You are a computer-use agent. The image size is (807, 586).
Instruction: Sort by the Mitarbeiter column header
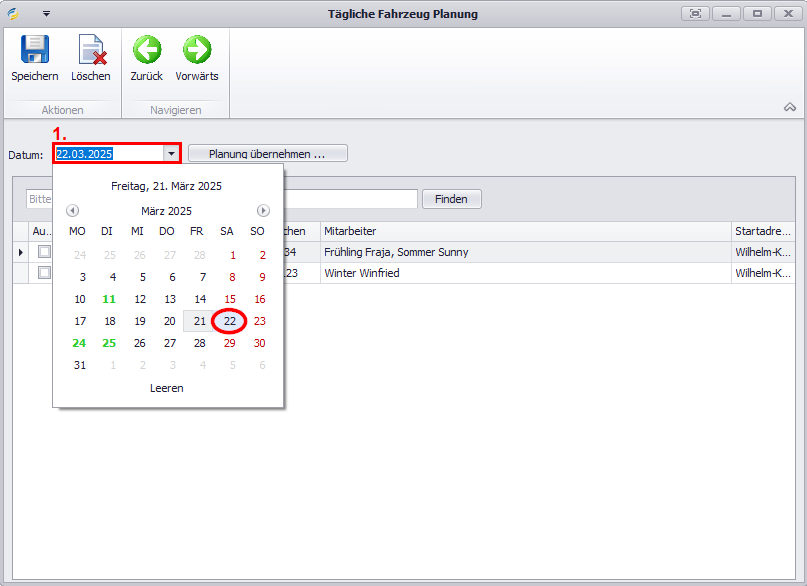pos(525,231)
